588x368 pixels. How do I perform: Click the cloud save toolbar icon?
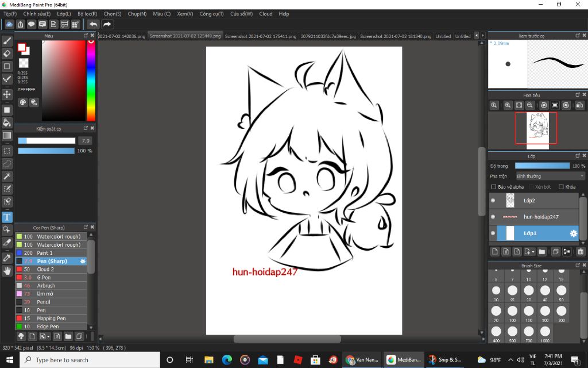(9, 24)
